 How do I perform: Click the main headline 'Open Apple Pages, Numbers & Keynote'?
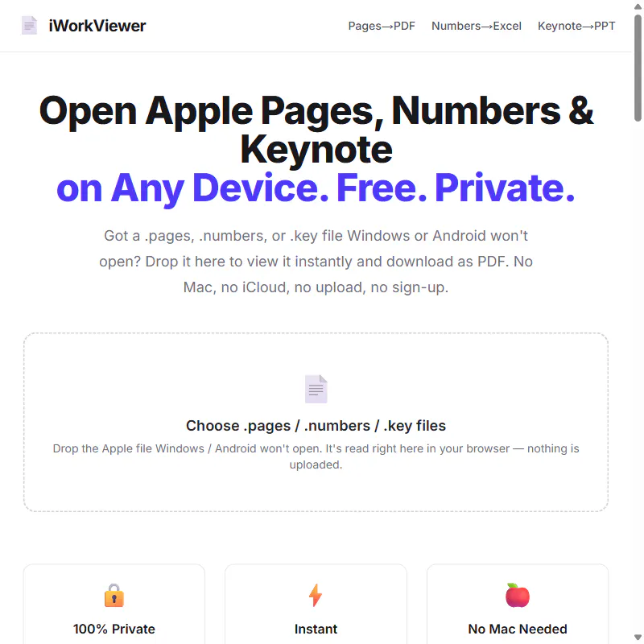click(x=316, y=130)
